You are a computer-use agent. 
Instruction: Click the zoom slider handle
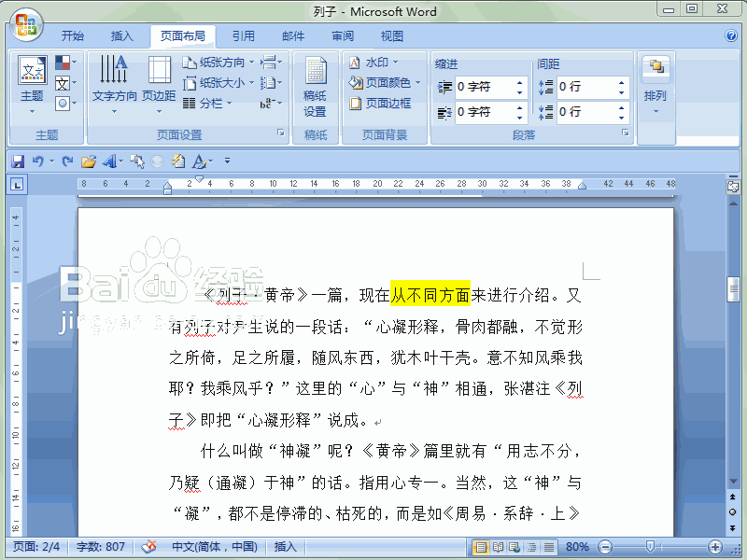point(649,547)
